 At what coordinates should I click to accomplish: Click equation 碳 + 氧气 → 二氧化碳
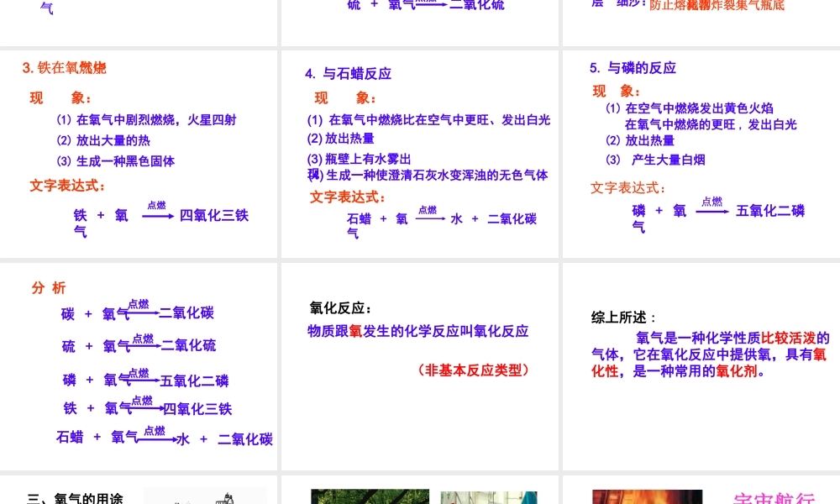pyautogui.click(x=138, y=311)
